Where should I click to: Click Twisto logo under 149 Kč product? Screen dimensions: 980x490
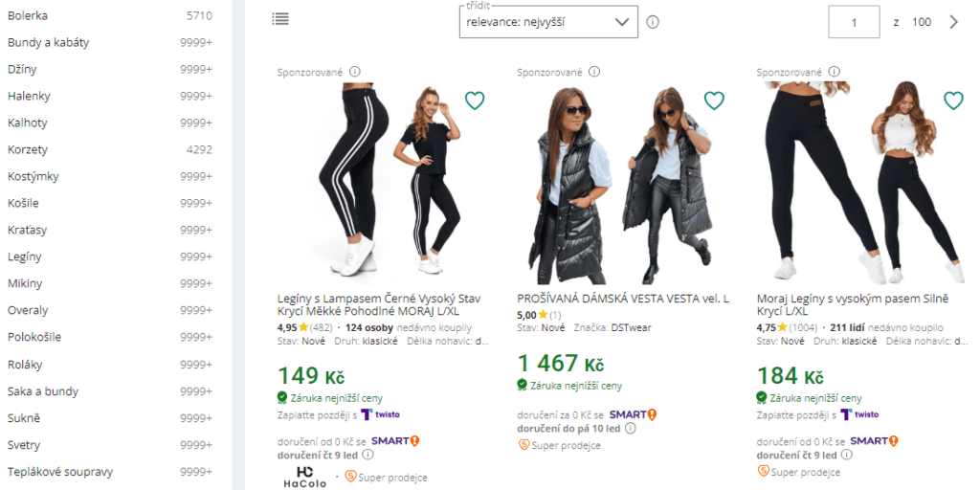pos(380,414)
